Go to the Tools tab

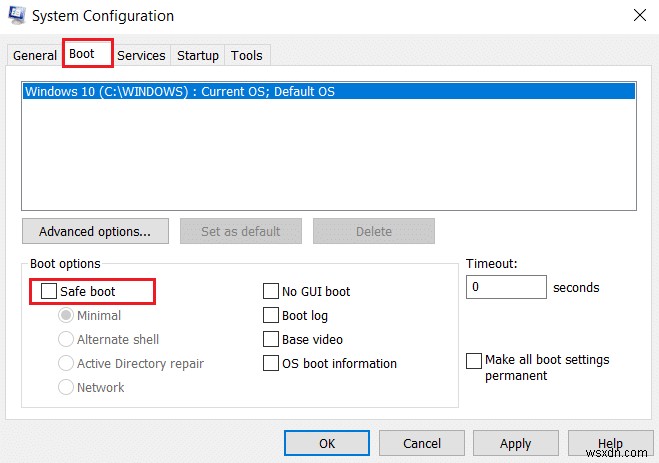(x=247, y=56)
